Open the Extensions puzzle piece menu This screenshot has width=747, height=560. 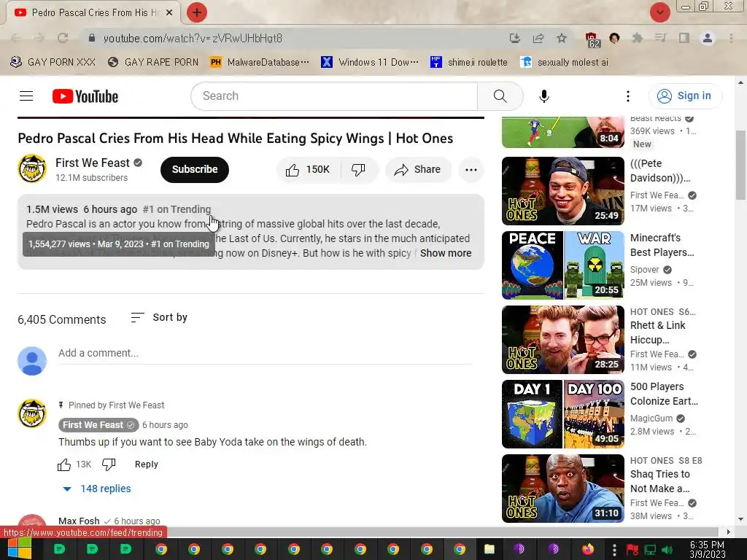(x=638, y=38)
